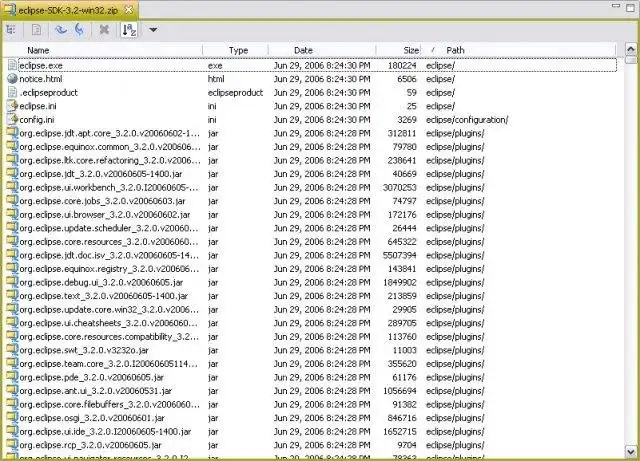Image resolution: width=640 pixels, height=461 pixels.
Task: Select the eclipse-SDK-3.2-win32.zip editor tab
Action: 69,10
